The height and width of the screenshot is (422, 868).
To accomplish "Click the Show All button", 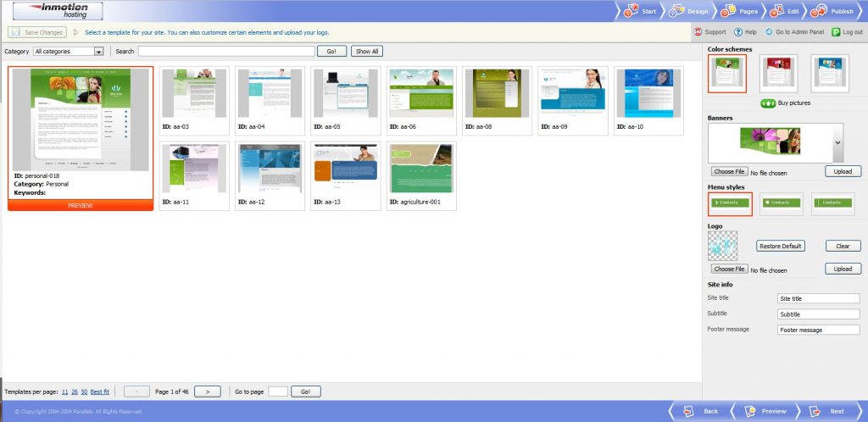I will coord(366,52).
